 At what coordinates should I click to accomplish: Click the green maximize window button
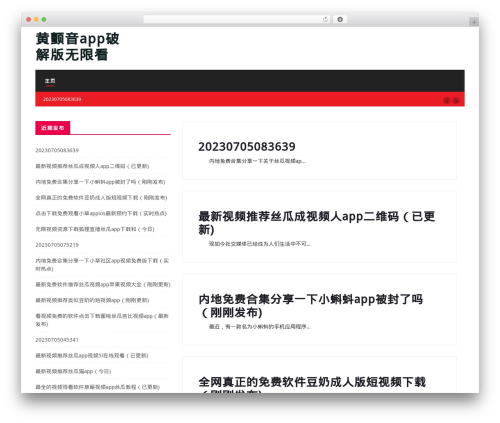tap(44, 20)
